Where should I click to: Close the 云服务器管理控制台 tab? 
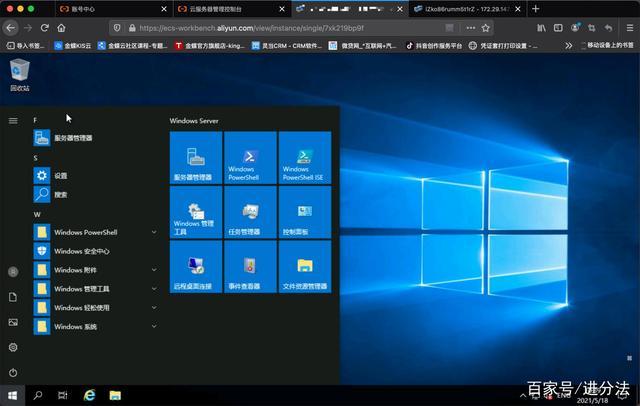coord(282,9)
